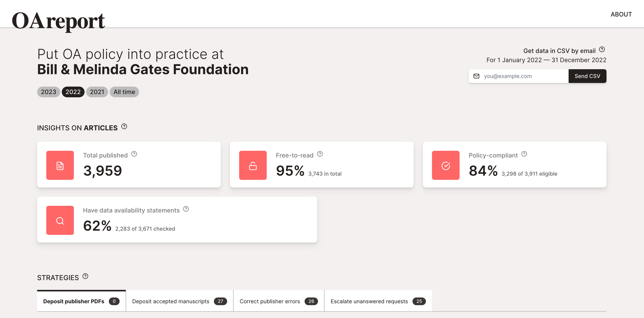Click the magnifying glass icon on data availability card

[x=60, y=220]
